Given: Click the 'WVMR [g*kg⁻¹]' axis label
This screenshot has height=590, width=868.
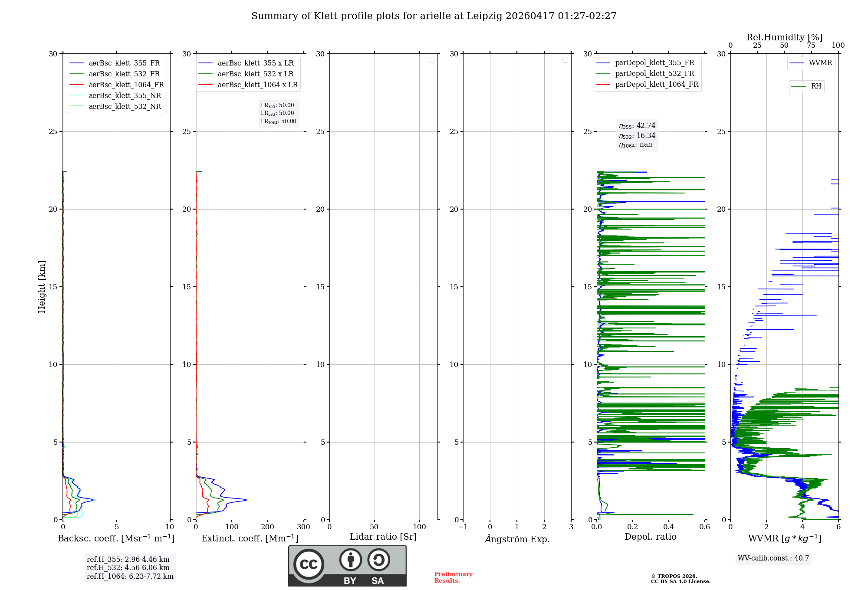Looking at the screenshot, I should pos(785,538).
